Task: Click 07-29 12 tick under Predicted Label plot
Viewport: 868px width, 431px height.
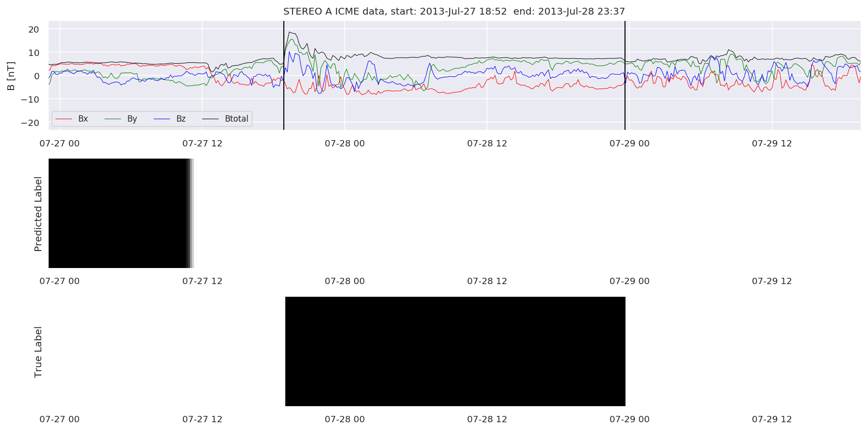Action: (772, 281)
